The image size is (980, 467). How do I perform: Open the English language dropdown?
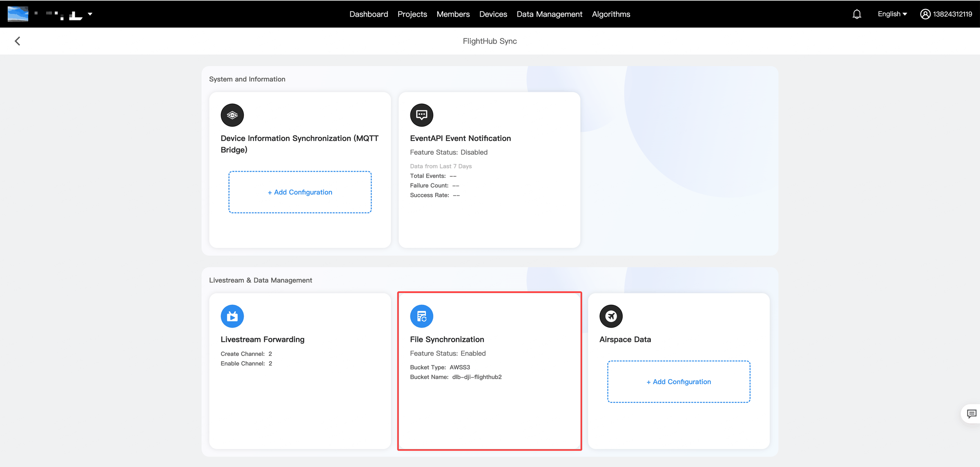tap(892, 14)
